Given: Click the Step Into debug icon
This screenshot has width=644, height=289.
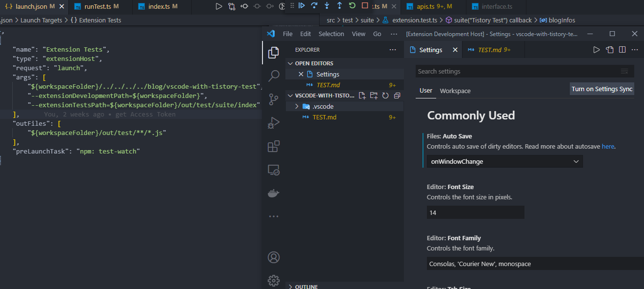Looking at the screenshot, I should (327, 6).
